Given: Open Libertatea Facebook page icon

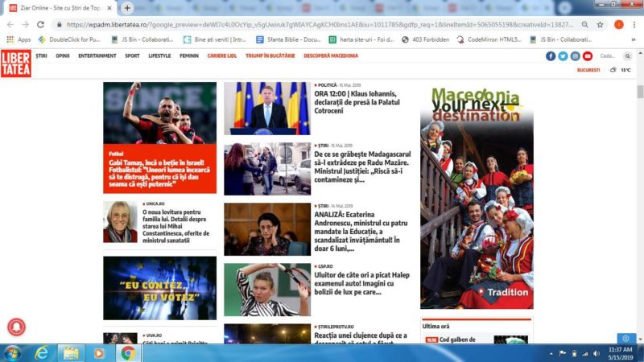Looking at the screenshot, I should pos(551,56).
